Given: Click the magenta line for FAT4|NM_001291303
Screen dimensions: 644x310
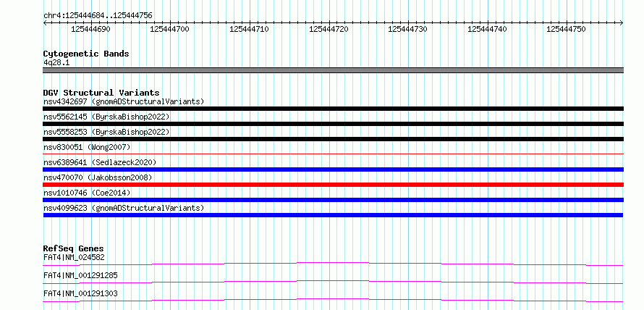Looking at the screenshot, I should (333, 300).
